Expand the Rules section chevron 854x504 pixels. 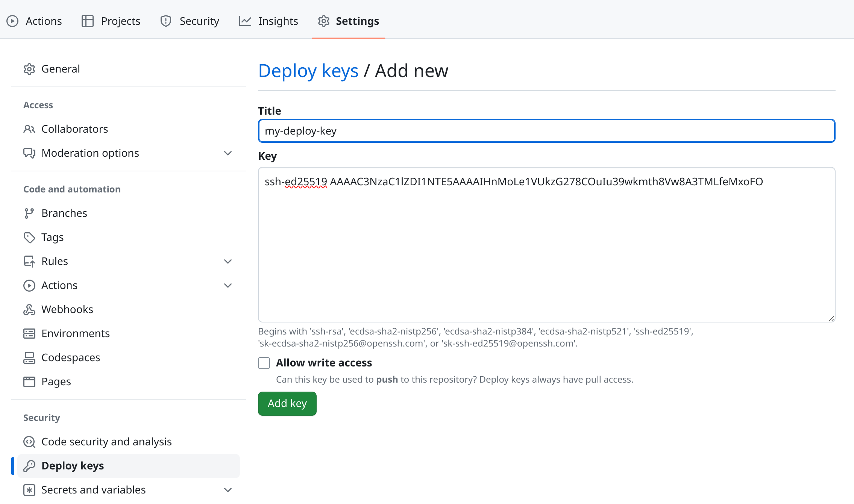tap(228, 262)
